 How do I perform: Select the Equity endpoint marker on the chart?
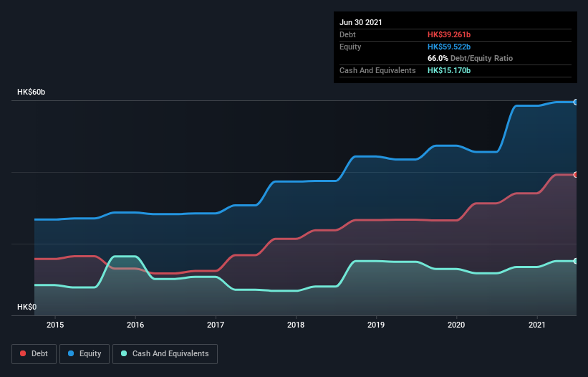coord(576,102)
